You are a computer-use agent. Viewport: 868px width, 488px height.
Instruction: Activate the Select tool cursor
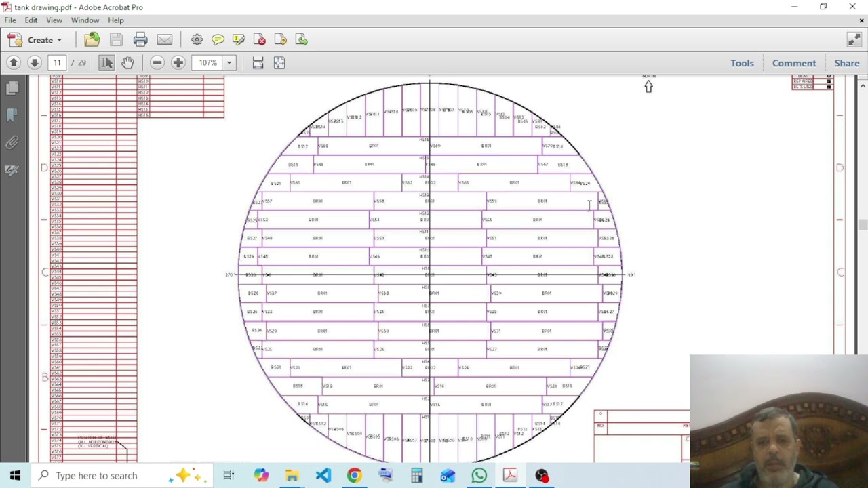point(106,63)
